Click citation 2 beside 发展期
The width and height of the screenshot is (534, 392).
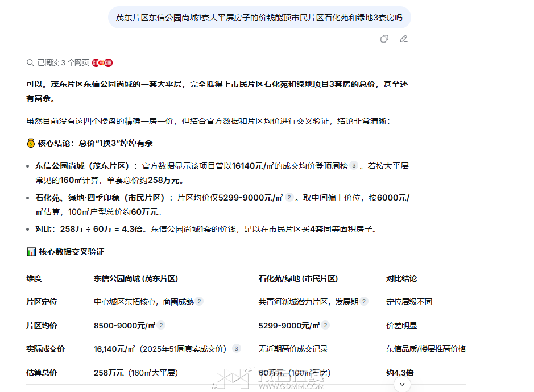click(364, 302)
